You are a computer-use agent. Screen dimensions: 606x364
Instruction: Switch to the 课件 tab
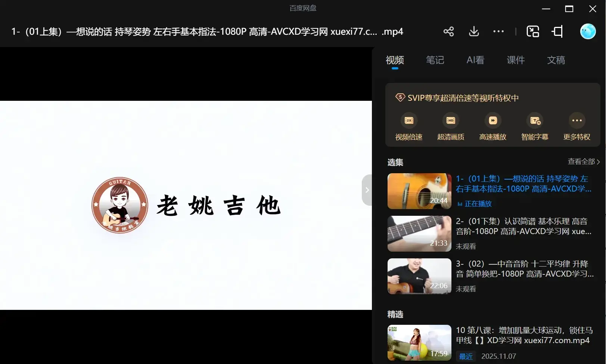[x=515, y=60]
